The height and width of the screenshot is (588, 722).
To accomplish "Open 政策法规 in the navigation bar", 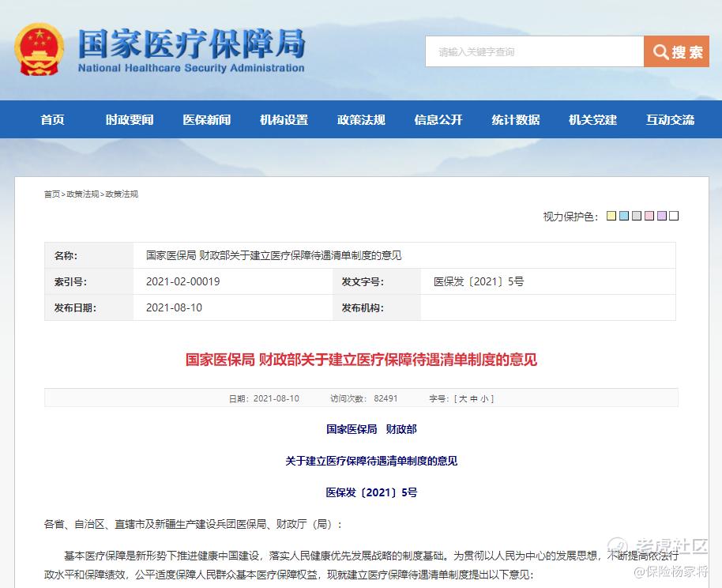I will click(x=362, y=120).
